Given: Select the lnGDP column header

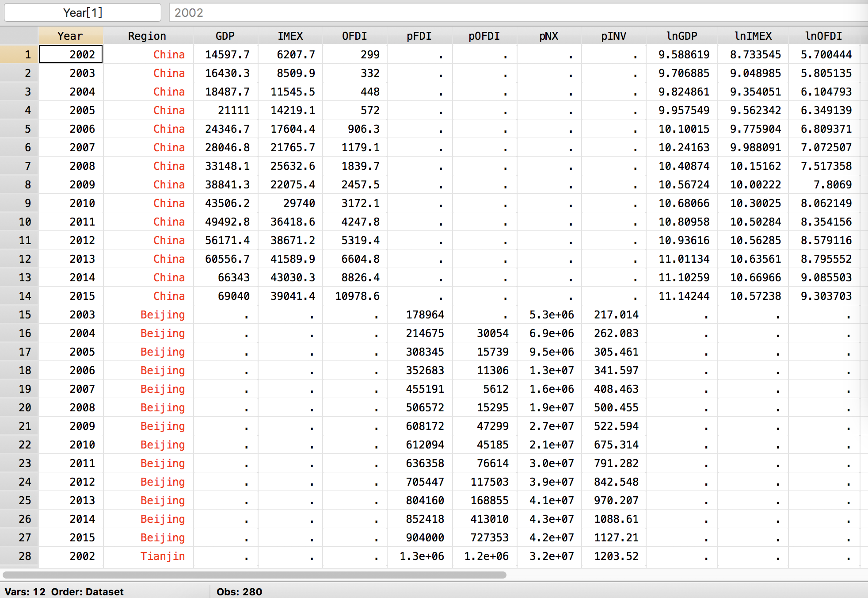Looking at the screenshot, I should 682,36.
